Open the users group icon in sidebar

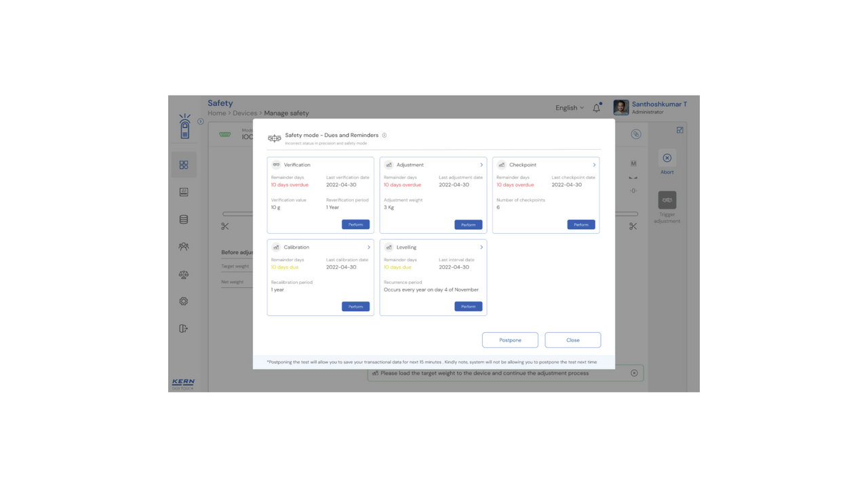tap(184, 247)
